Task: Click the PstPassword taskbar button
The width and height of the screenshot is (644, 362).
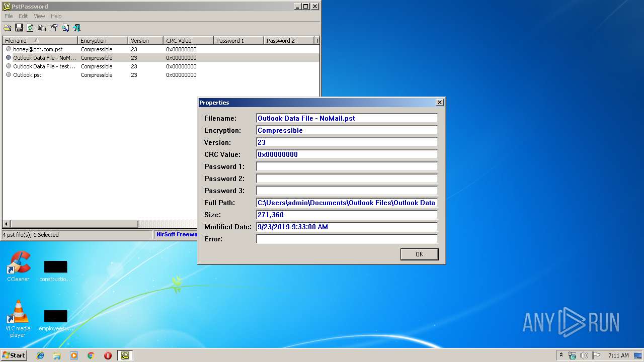Action: 125,355
